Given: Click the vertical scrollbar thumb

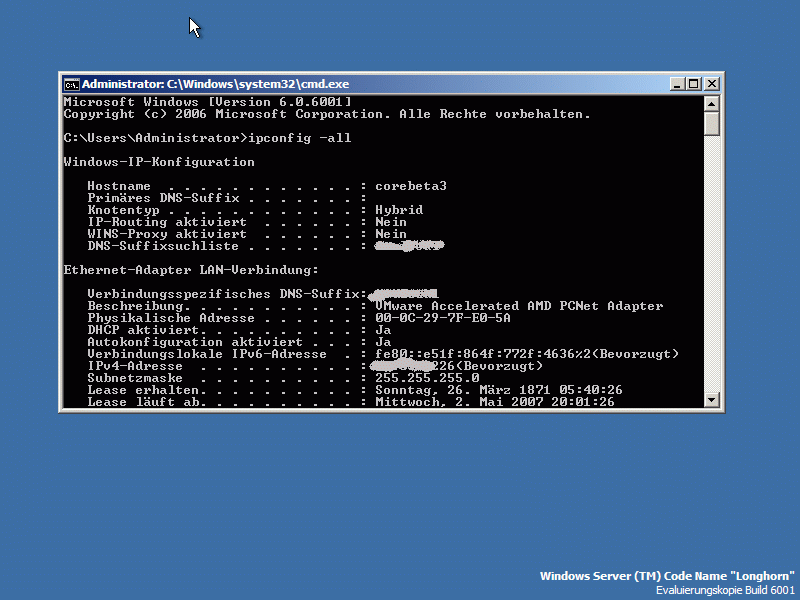Looking at the screenshot, I should point(711,124).
